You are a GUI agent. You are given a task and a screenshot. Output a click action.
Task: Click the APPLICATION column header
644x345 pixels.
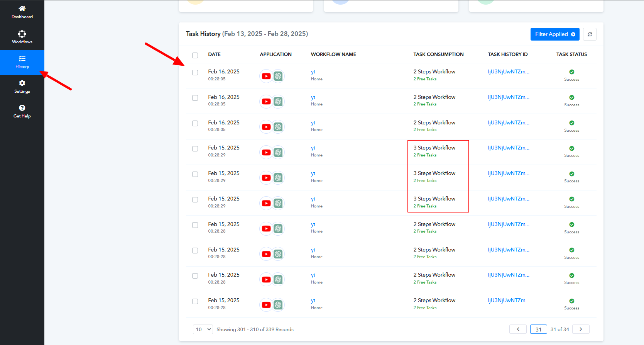(x=276, y=54)
